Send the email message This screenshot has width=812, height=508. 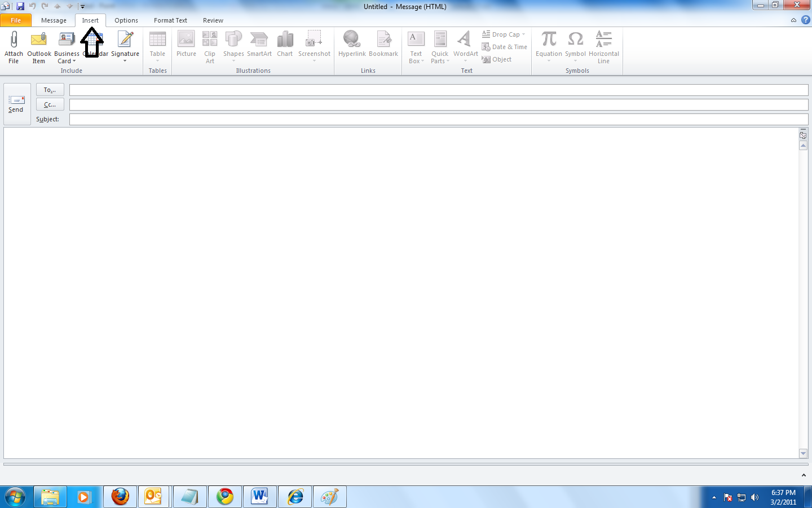[17, 104]
